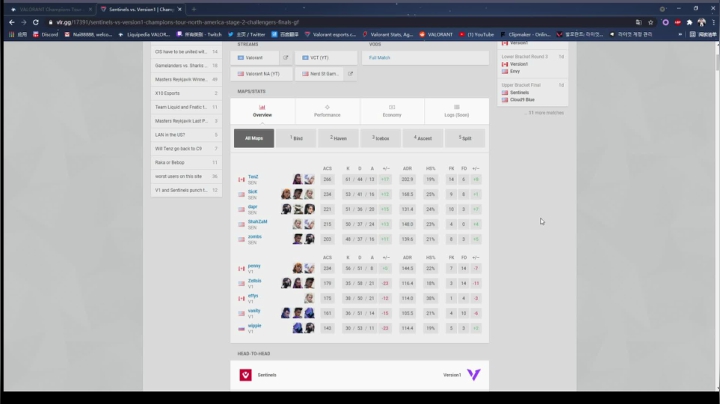Click effys's agent icon

click(x=309, y=298)
